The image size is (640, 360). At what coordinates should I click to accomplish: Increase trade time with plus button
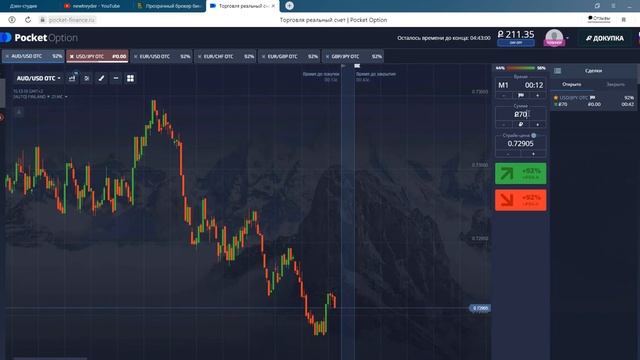pyautogui.click(x=538, y=96)
